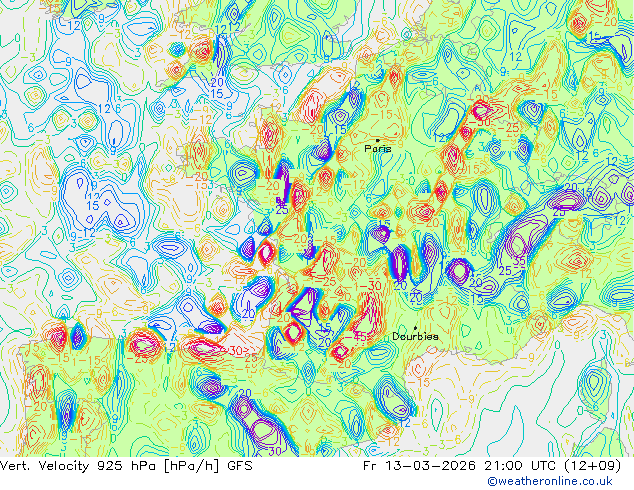Open the weatheronline.co.uk copyright link
The image size is (634, 490).
coord(550,481)
